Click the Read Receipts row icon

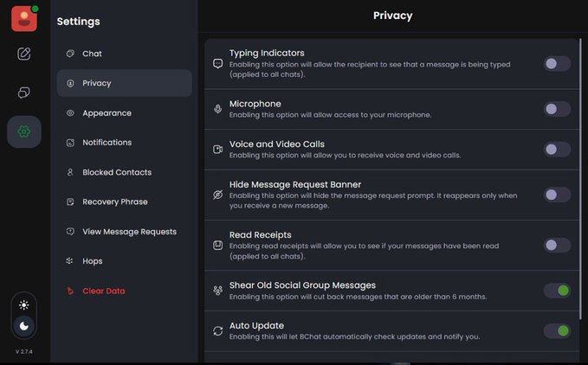pyautogui.click(x=218, y=245)
